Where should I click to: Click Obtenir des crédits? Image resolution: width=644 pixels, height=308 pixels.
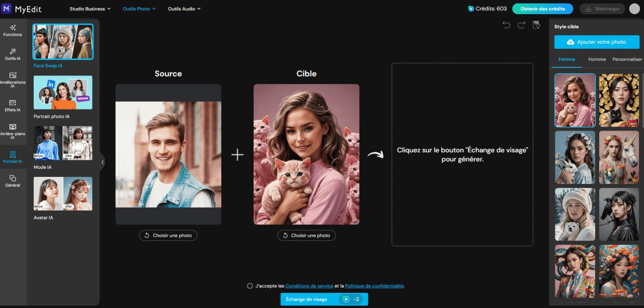coord(543,9)
